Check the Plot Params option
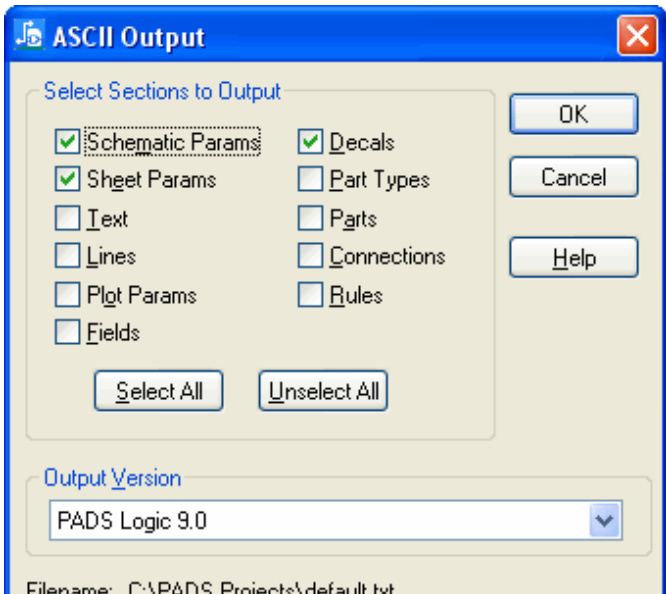 click(68, 295)
